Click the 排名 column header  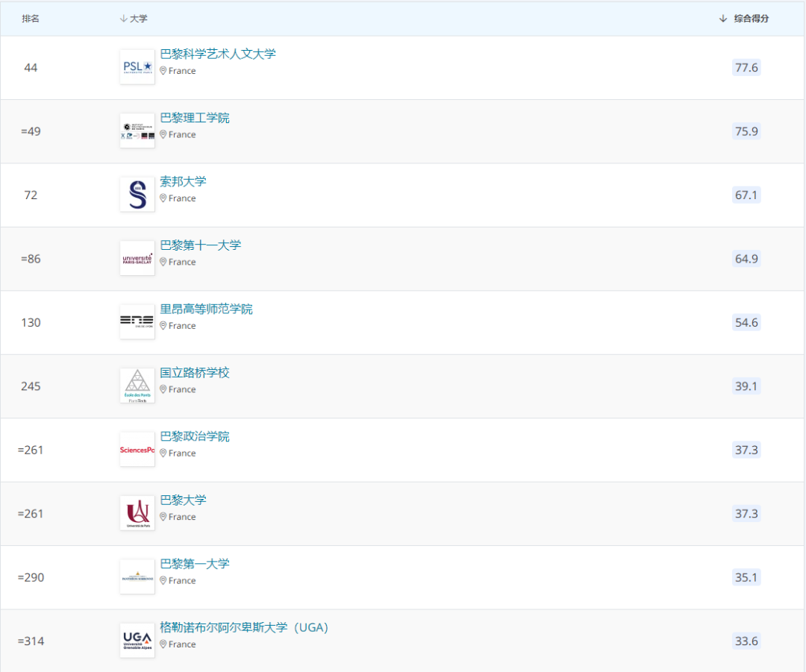tap(31, 19)
